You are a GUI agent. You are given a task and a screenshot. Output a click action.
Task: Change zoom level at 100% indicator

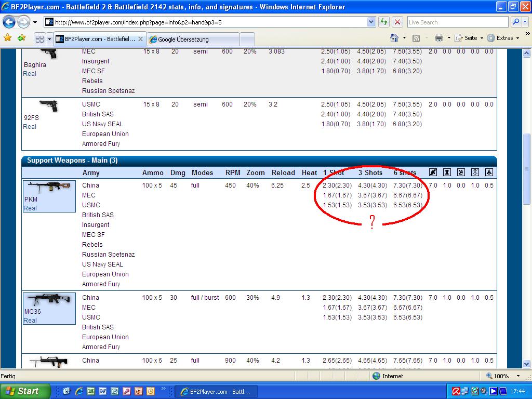497,376
